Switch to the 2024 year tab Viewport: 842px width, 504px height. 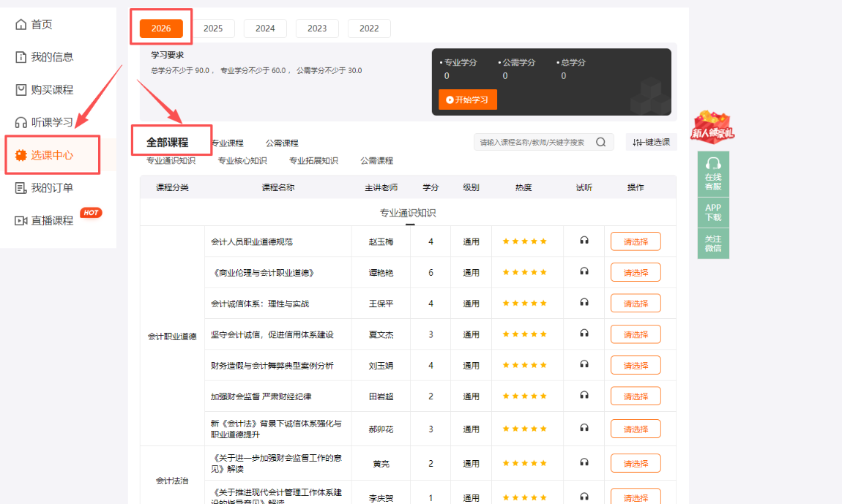click(265, 28)
